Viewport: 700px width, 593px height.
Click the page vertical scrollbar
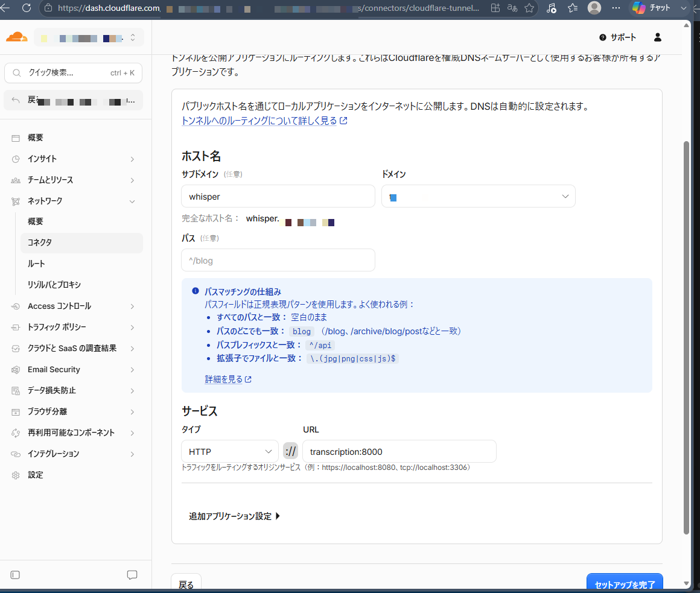tap(687, 337)
